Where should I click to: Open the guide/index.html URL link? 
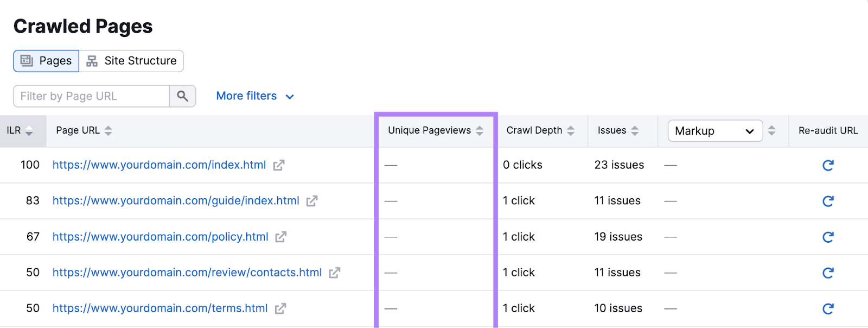point(176,201)
